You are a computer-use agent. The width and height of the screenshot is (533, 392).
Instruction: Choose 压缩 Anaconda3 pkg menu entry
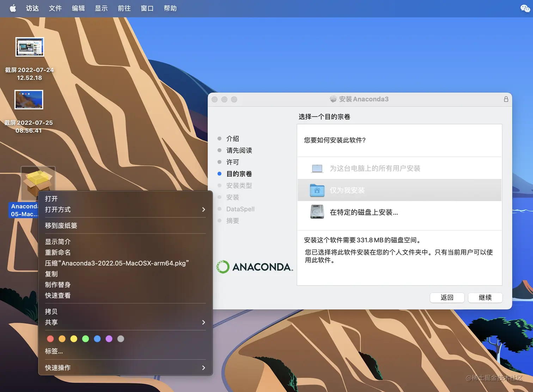pos(125,263)
